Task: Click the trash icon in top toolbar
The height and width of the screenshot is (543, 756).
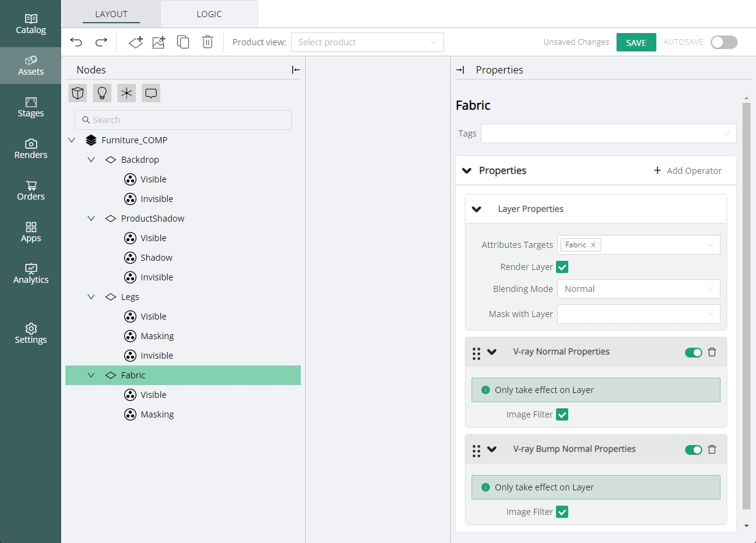Action: [x=207, y=42]
